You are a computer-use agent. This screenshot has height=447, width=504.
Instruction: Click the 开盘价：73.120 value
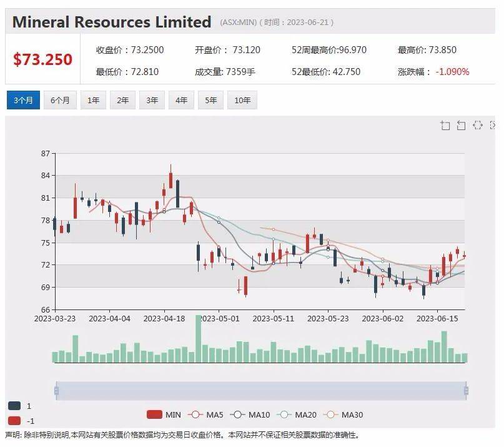tap(227, 50)
